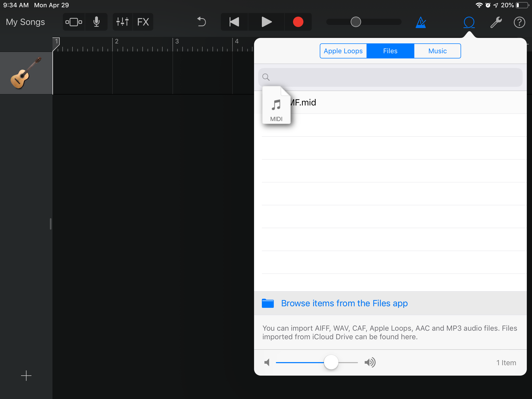Go to beginning of song

(x=234, y=22)
